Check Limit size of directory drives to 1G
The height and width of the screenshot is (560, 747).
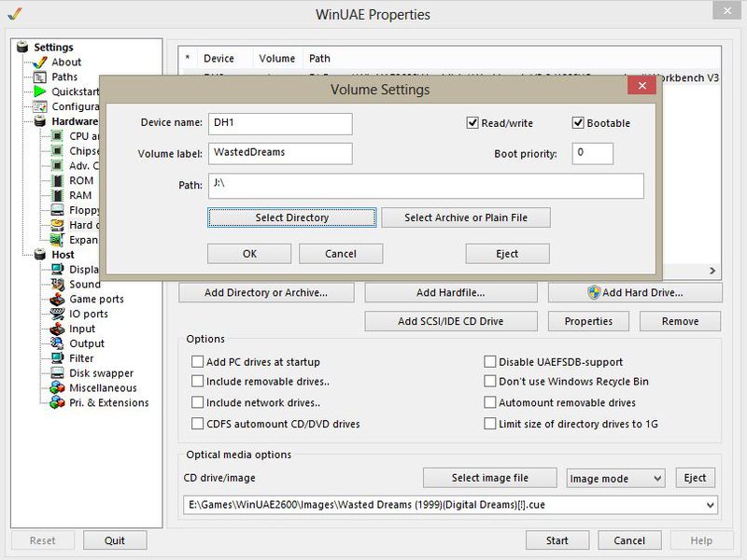coord(489,424)
